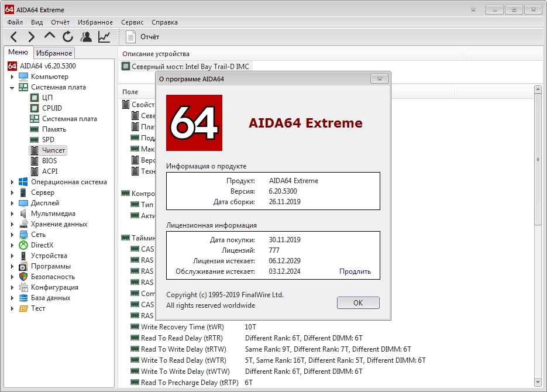Click the Безопасность shield icon
The width and height of the screenshot is (547, 392).
tap(23, 277)
